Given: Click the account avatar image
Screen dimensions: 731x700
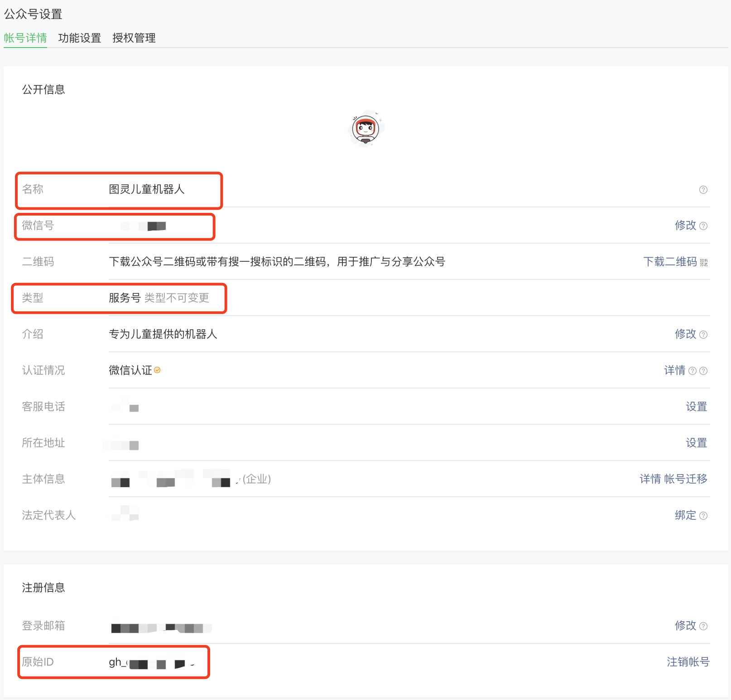Looking at the screenshot, I should (x=365, y=129).
